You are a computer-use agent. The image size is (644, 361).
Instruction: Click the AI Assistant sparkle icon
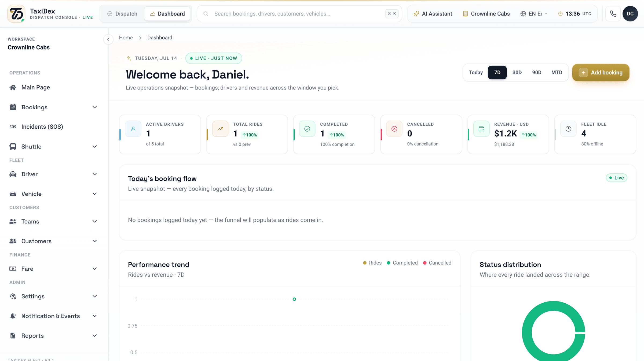[416, 14]
